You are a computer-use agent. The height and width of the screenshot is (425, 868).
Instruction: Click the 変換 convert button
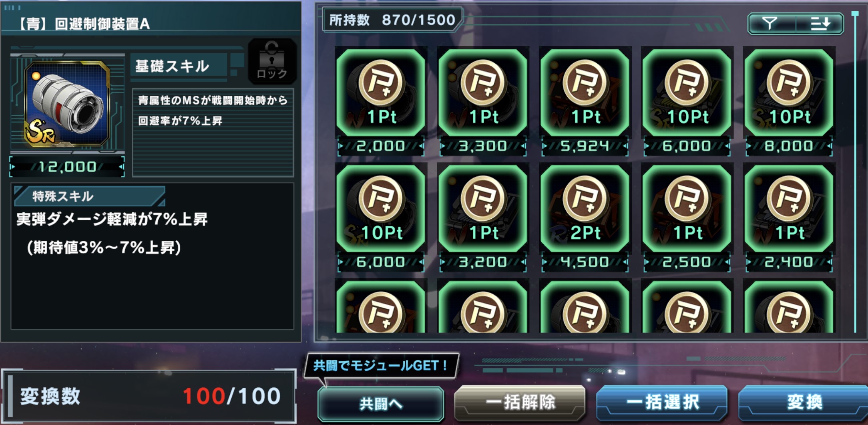pyautogui.click(x=804, y=403)
